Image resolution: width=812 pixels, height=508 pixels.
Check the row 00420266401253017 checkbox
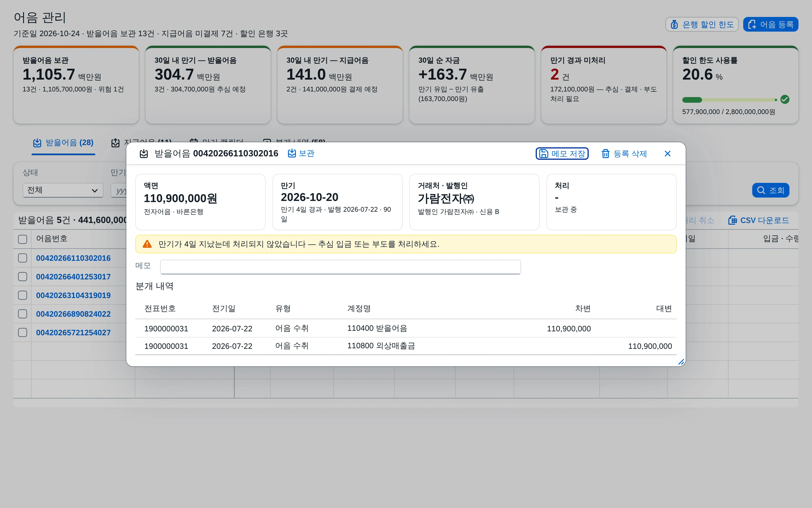[x=23, y=277]
